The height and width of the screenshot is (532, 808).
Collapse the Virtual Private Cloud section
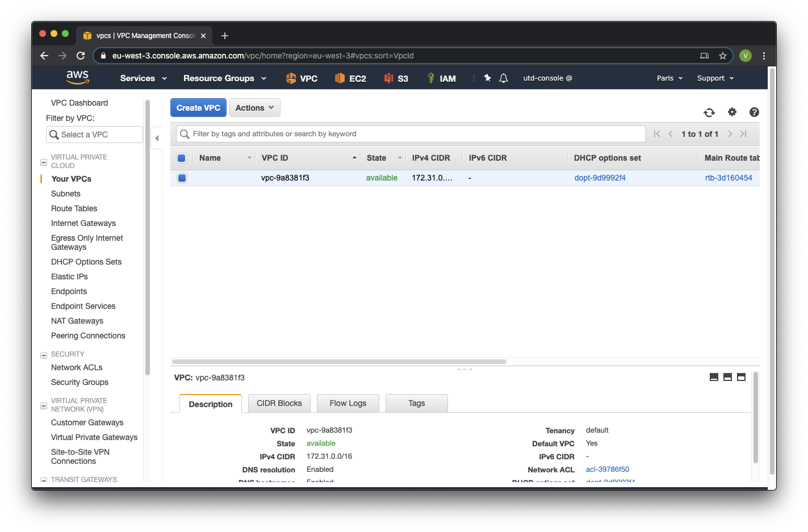point(44,162)
